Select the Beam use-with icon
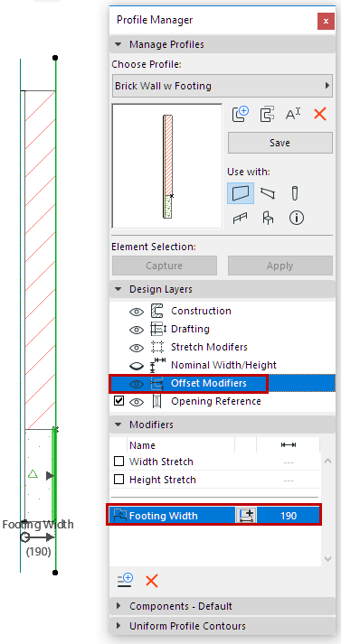The image size is (341, 644). pos(268,193)
